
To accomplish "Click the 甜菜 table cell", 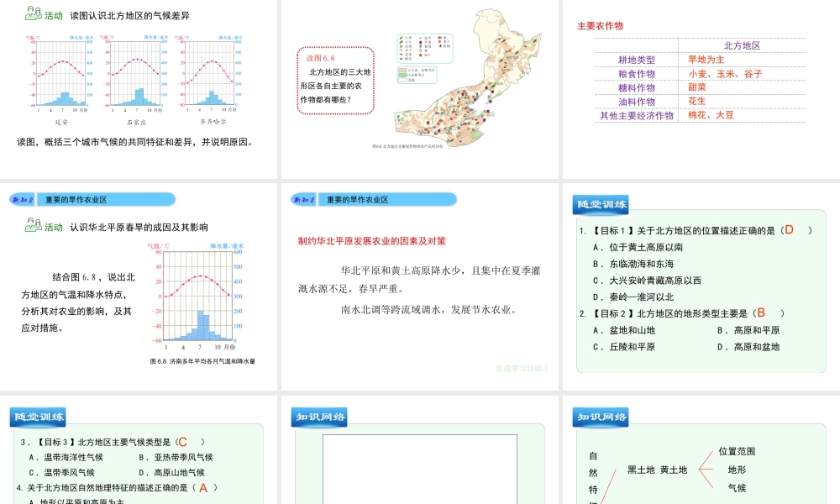I will tap(697, 87).
